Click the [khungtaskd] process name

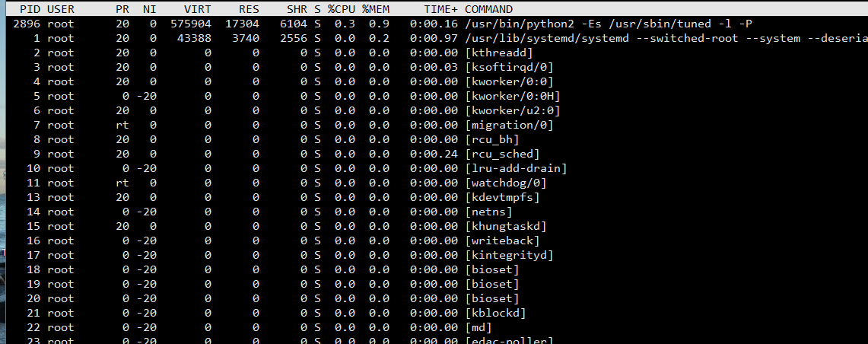pyautogui.click(x=505, y=226)
